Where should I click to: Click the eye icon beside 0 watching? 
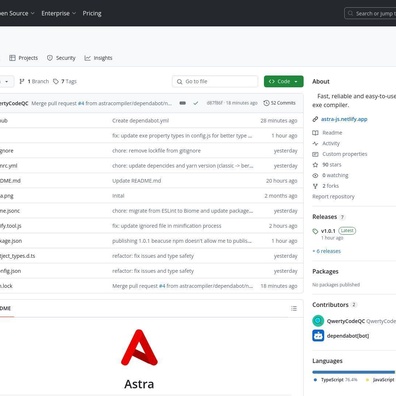coord(315,175)
